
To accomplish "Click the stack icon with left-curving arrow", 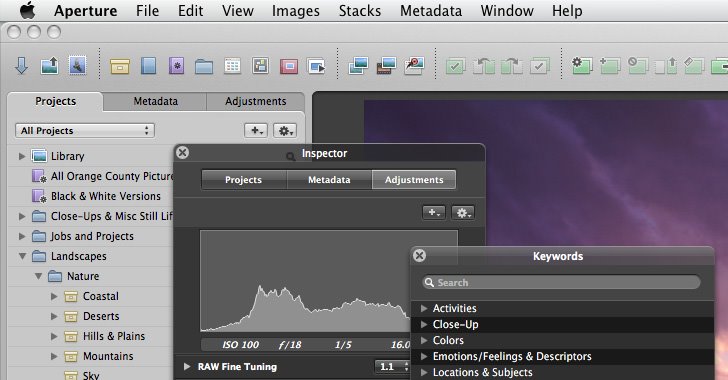I will point(484,66).
